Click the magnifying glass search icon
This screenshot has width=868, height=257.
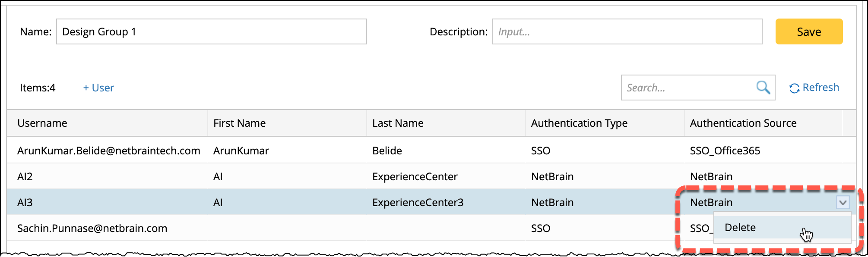point(763,88)
